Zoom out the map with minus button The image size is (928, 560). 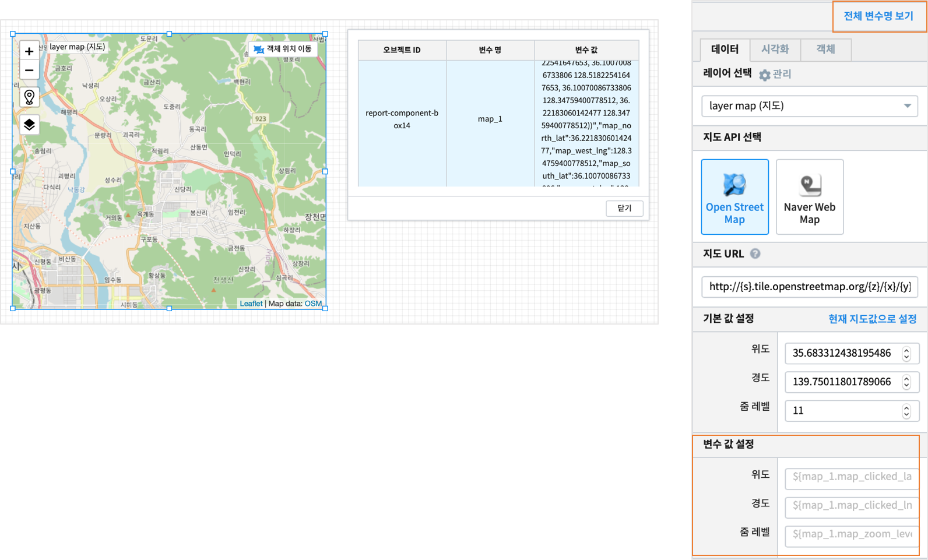[x=29, y=70]
